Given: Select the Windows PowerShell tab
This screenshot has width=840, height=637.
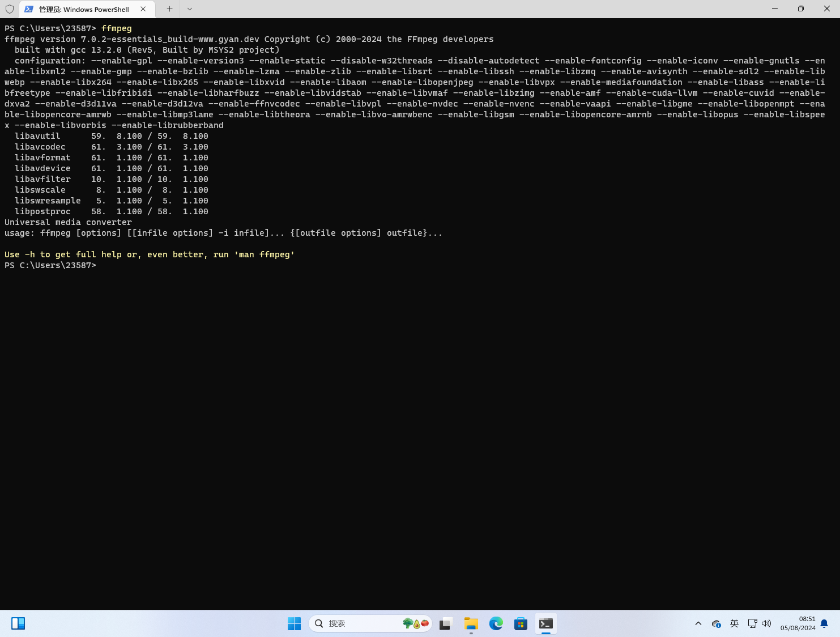Looking at the screenshot, I should (86, 9).
